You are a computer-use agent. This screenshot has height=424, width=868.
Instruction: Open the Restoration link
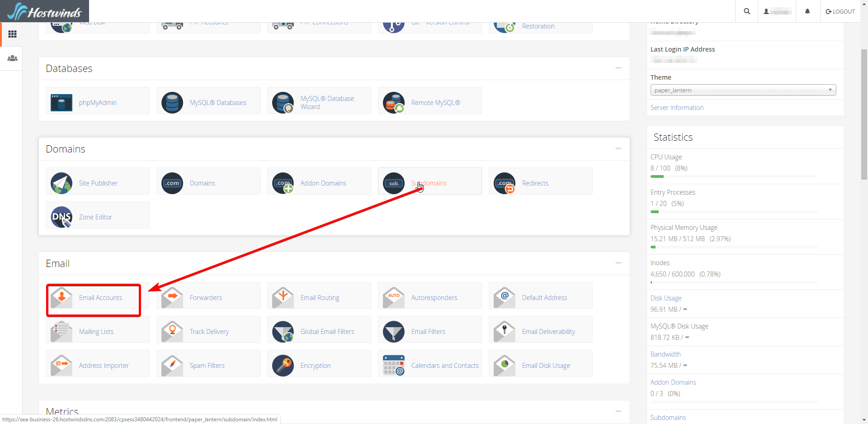click(538, 26)
